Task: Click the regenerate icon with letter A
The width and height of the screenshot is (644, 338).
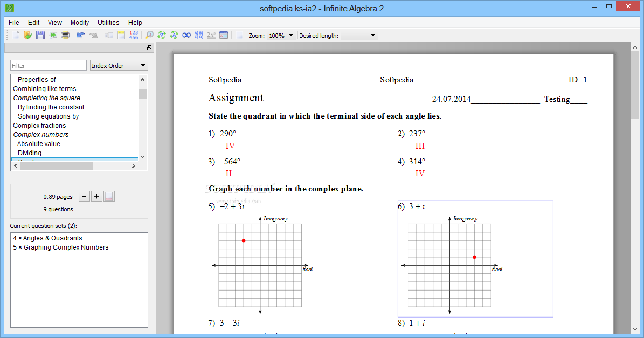Action: tap(174, 36)
